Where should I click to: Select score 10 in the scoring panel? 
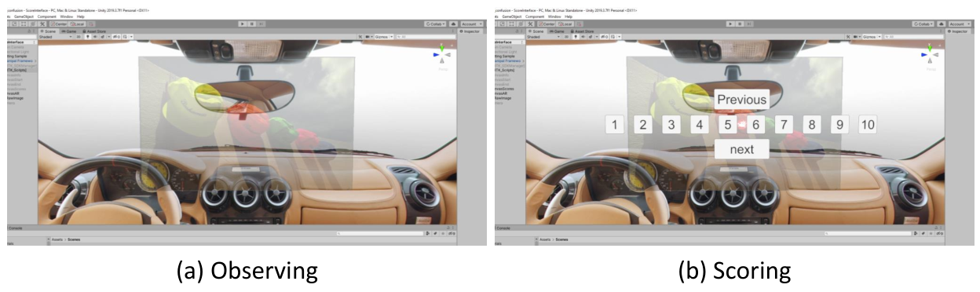(x=867, y=124)
